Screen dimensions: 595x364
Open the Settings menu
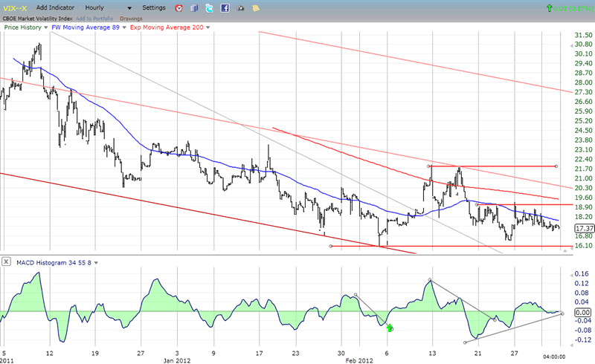(154, 7)
